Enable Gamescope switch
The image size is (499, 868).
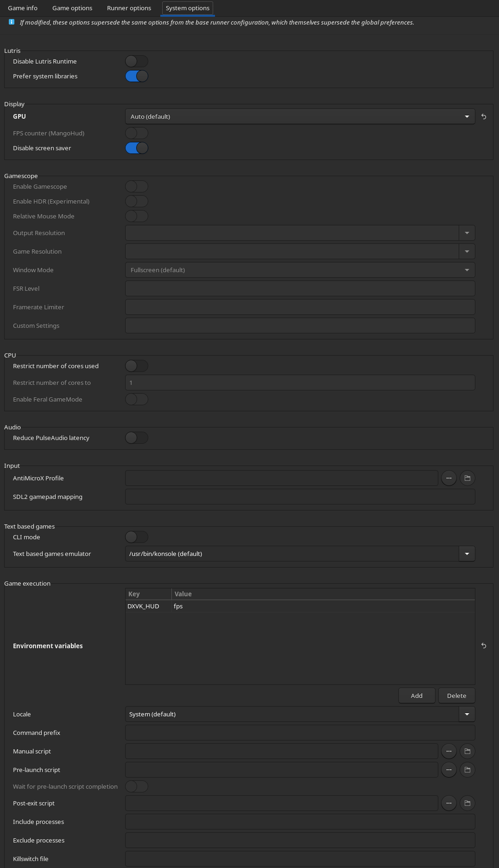[137, 186]
